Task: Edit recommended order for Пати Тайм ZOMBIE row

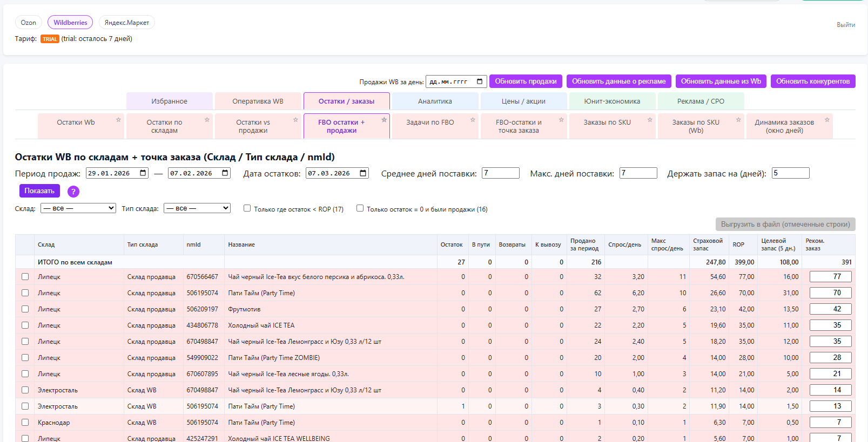Action: [831, 358]
